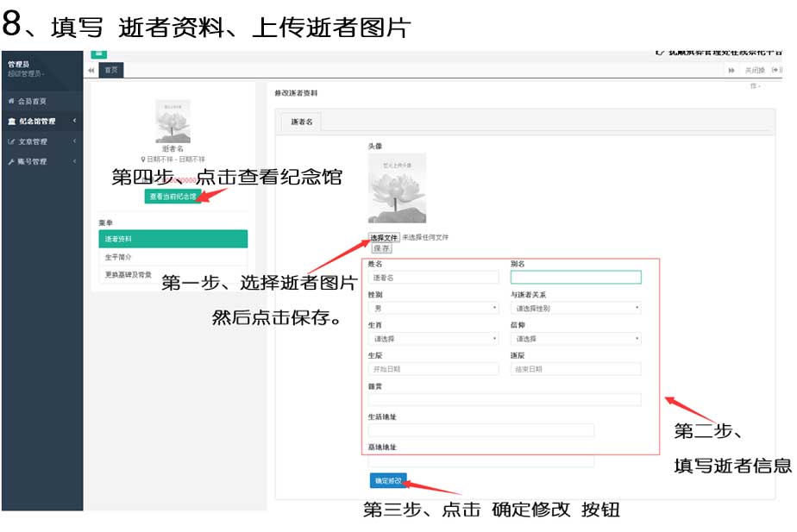Screen dimensions: 797x532
Task: Click the 姓名 name input field
Action: pyautogui.click(x=433, y=278)
